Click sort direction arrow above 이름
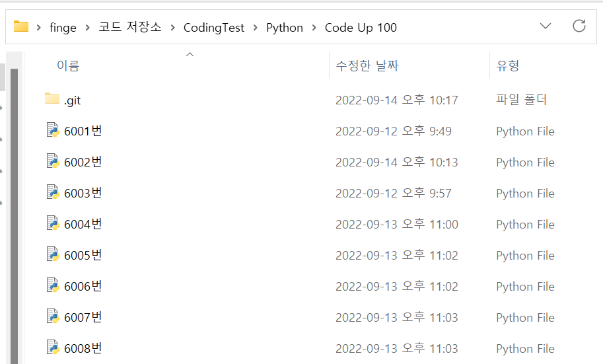 (190, 54)
